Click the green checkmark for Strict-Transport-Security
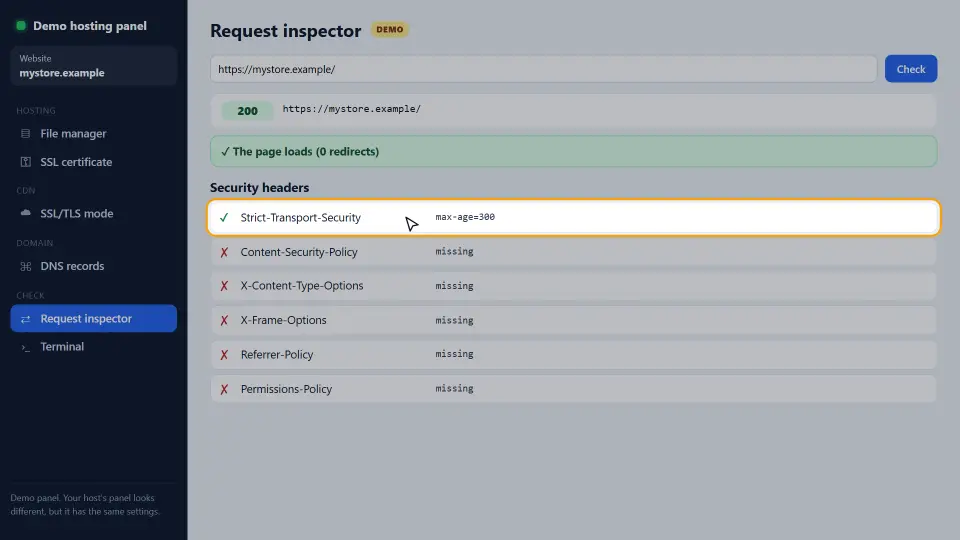 coord(224,217)
